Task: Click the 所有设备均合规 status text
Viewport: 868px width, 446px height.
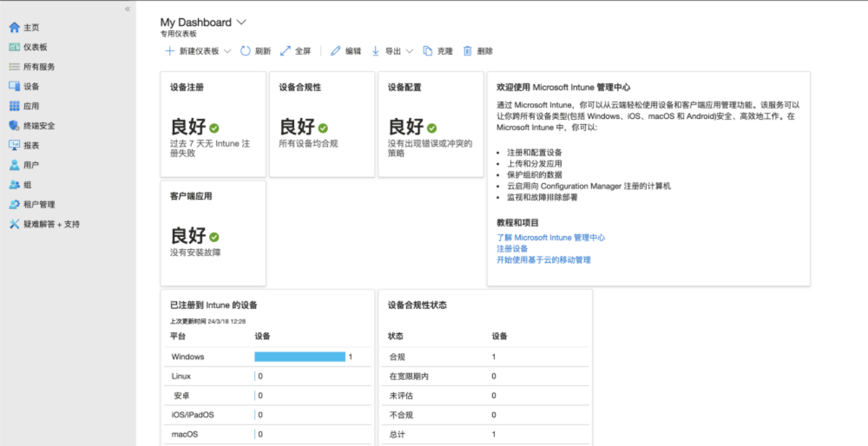Action: [x=309, y=144]
